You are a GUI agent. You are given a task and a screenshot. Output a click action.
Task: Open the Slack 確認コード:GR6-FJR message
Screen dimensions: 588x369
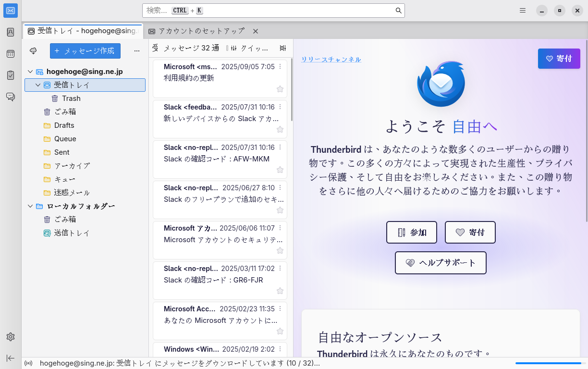(x=220, y=281)
